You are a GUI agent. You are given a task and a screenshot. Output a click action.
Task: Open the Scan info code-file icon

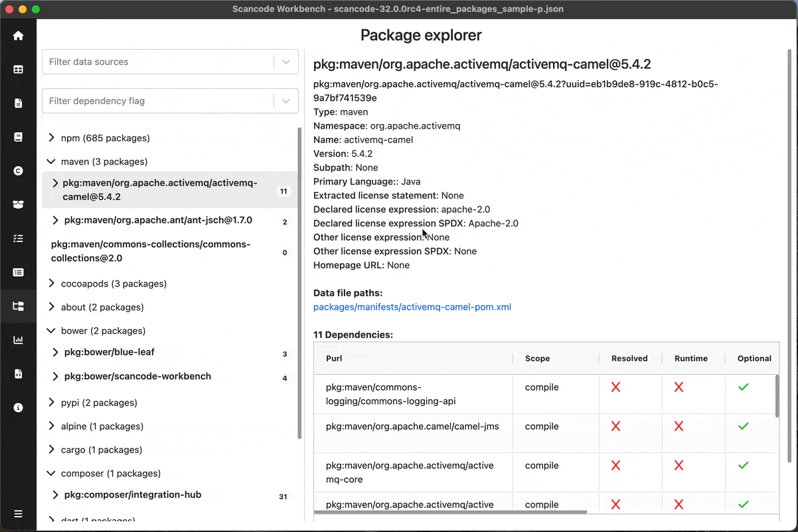click(x=18, y=374)
